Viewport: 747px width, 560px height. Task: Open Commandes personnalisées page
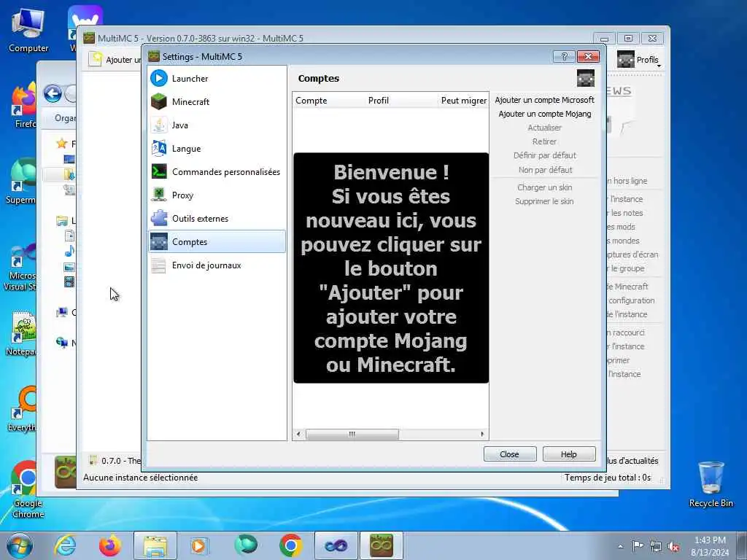pyautogui.click(x=217, y=171)
